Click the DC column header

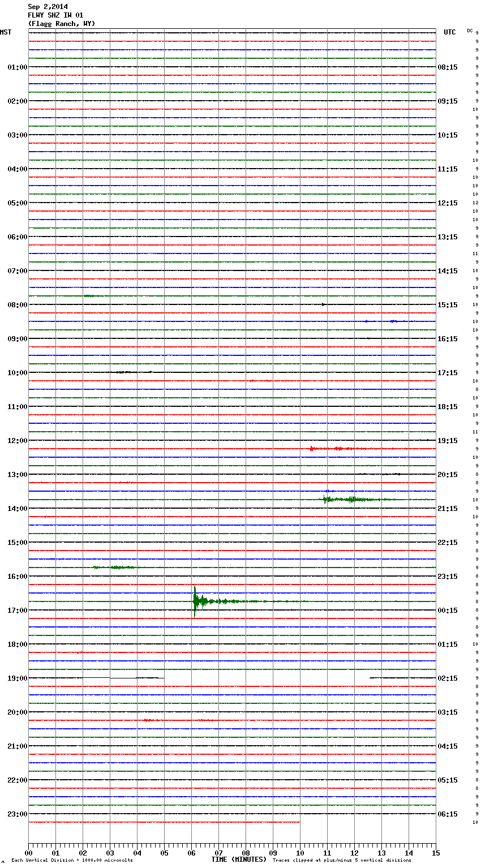coord(470,31)
